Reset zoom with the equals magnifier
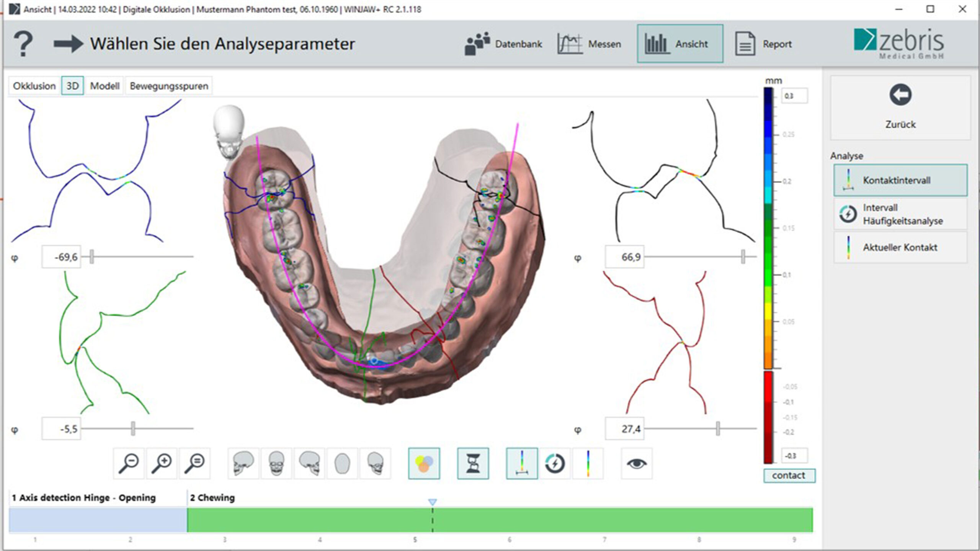 pos(194,463)
